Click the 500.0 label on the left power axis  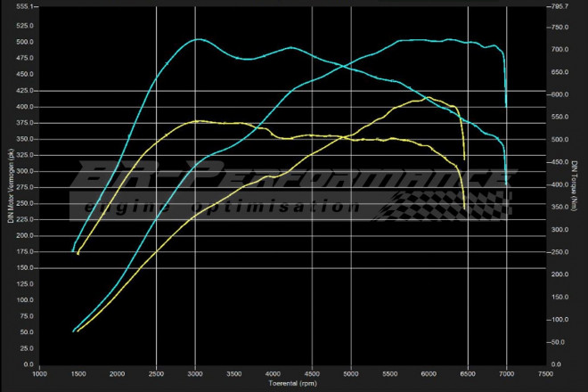(x=24, y=42)
